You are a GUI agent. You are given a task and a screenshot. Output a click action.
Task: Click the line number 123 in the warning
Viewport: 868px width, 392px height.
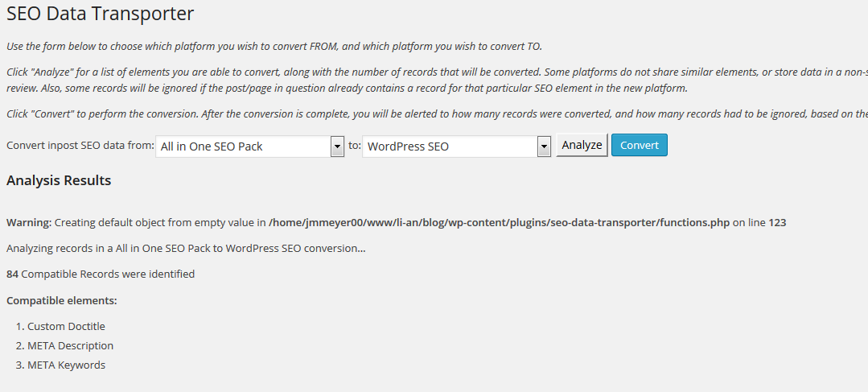[777, 223]
